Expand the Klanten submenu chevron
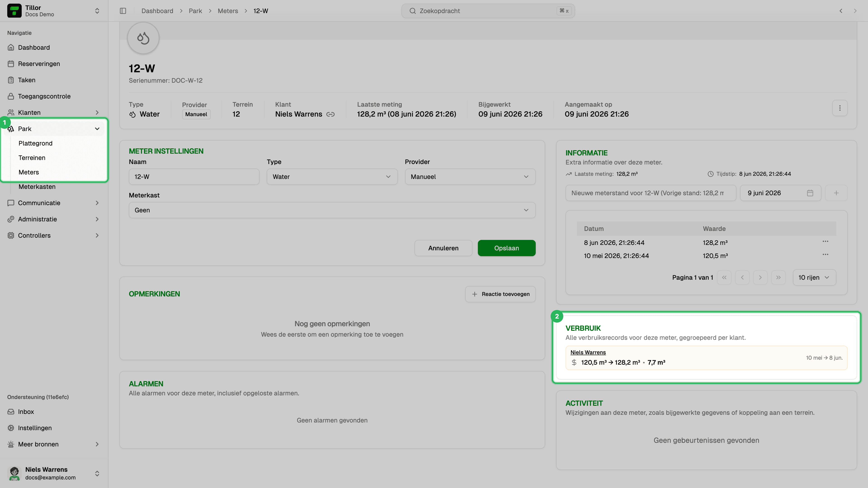This screenshot has height=488, width=868. pyautogui.click(x=97, y=113)
